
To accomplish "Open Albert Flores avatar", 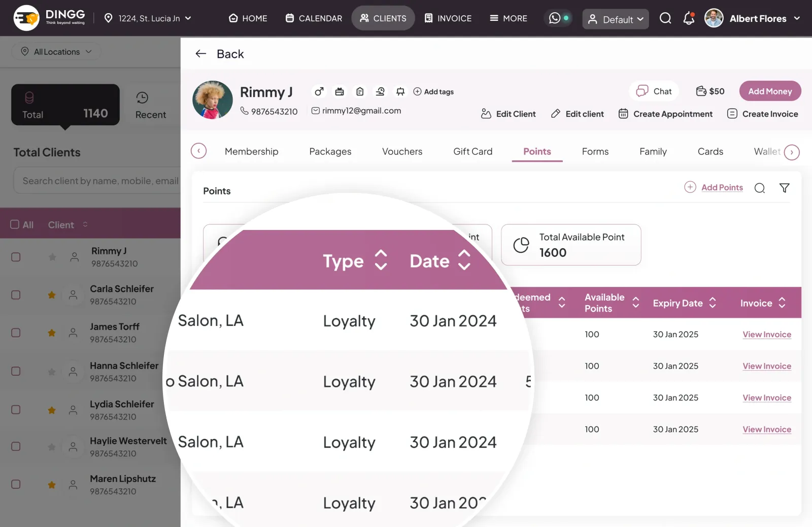I will [714, 18].
